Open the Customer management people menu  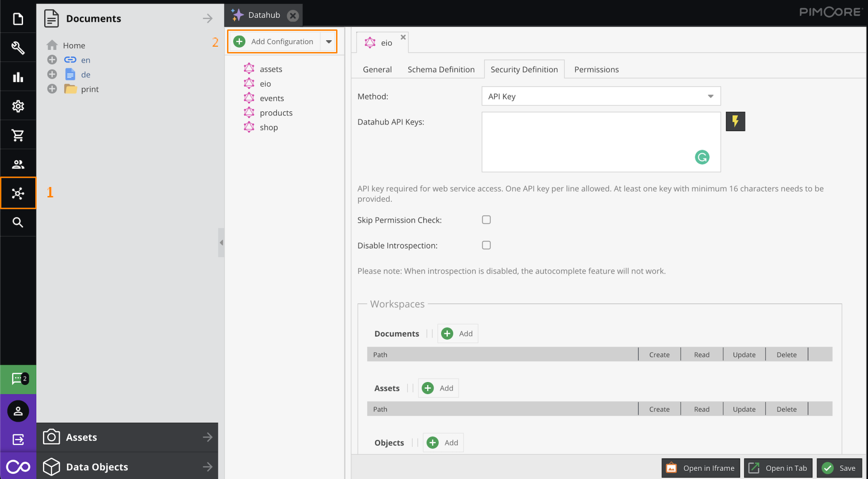(18, 164)
